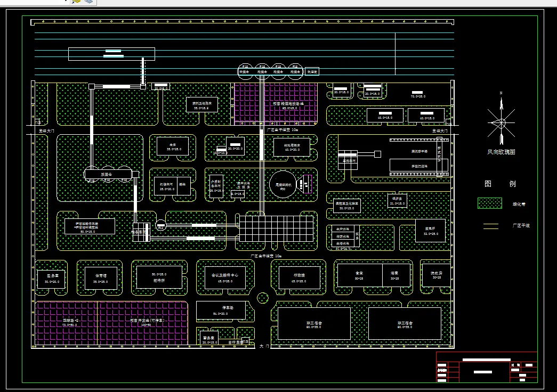Select the 医务室 building at left
Image resolution: width=557 pixels, height=392 pixels.
(52, 279)
